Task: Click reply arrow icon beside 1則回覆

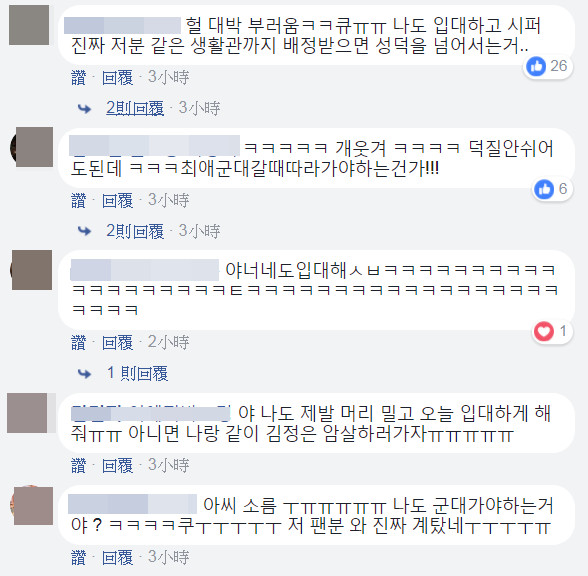Action: (84, 374)
